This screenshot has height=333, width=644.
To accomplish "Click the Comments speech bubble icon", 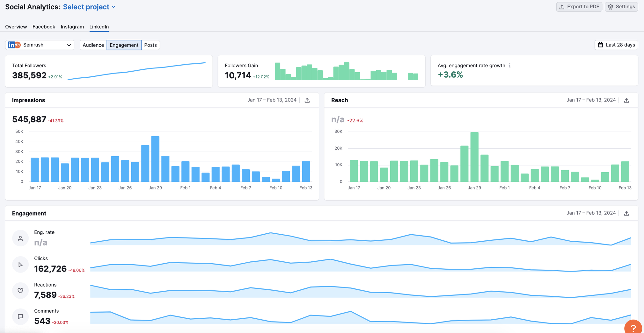I will click(20, 316).
